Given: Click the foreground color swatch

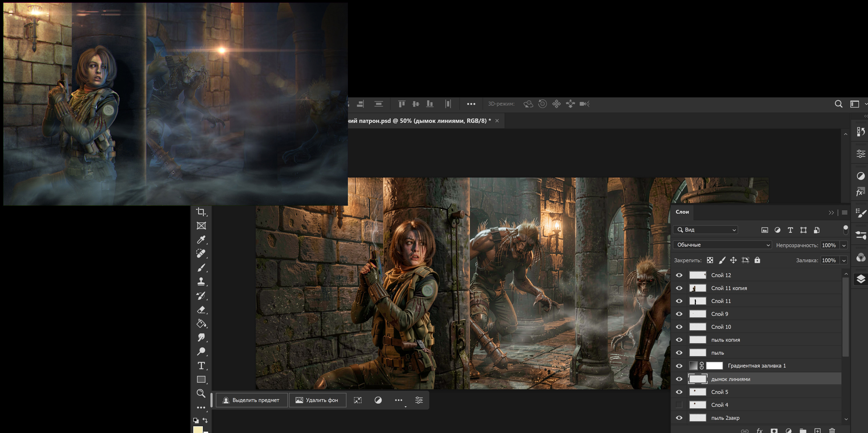Looking at the screenshot, I should [198, 430].
